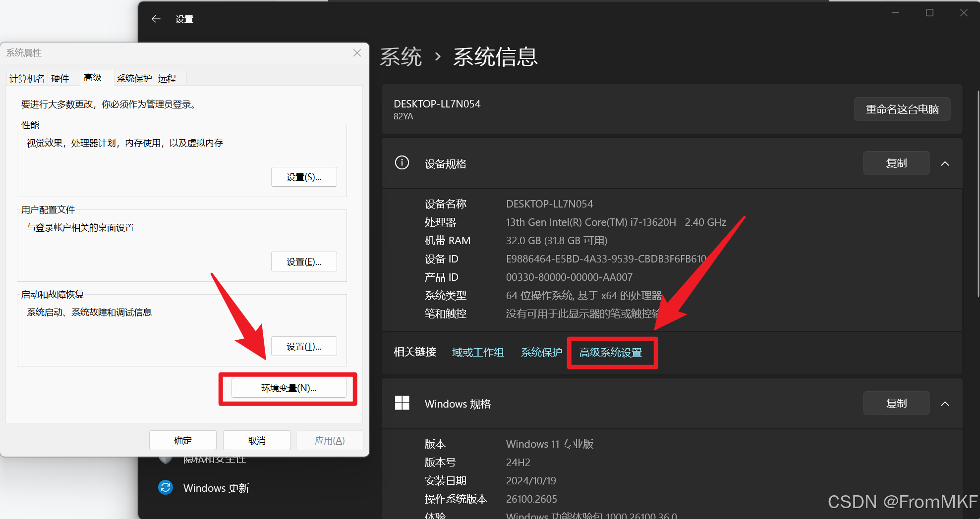Viewport: 980px width, 519px height.
Task: Click product ID 00330-80000-00000-AA007
Action: 569,277
